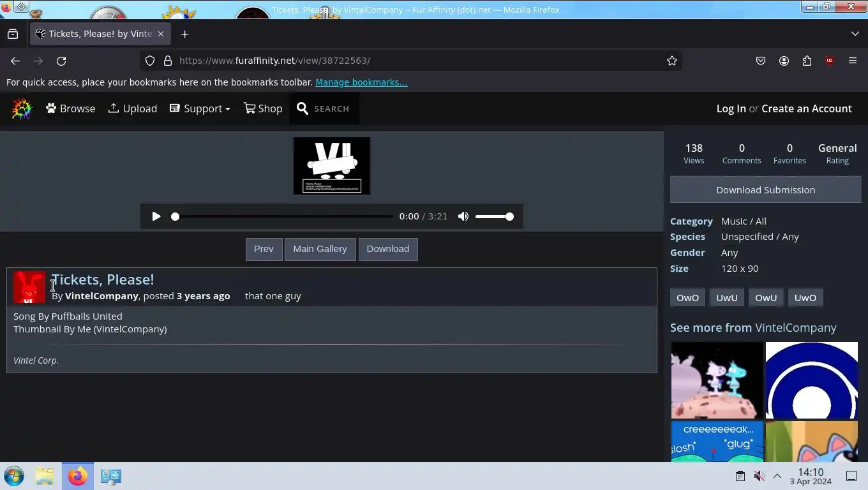Click the Log In link
The width and height of the screenshot is (868, 490).
coord(731,108)
